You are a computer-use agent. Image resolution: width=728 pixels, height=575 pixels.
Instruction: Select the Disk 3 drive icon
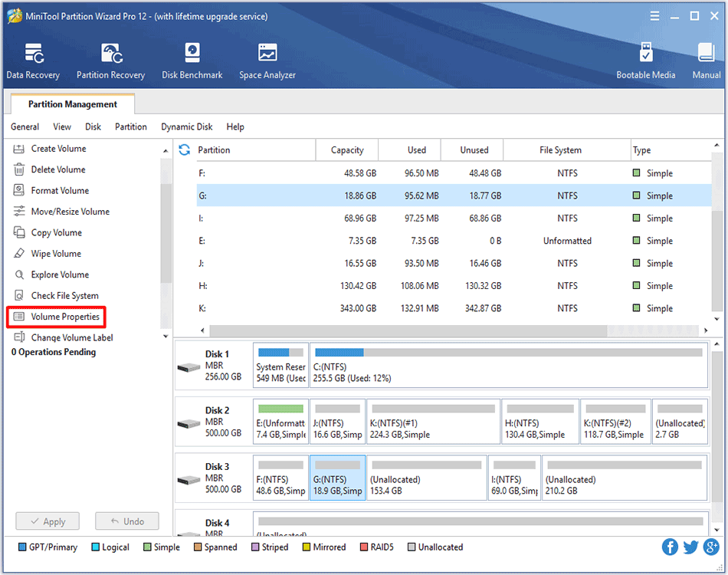point(189,480)
